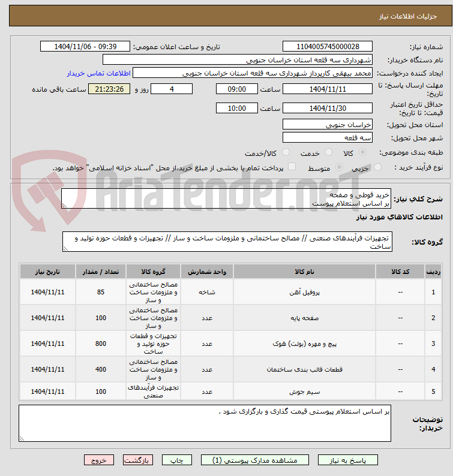Click the پیچ و مهره (بولت) هوک cell
Image resolution: width=453 pixels, height=476 pixels.
tap(304, 344)
